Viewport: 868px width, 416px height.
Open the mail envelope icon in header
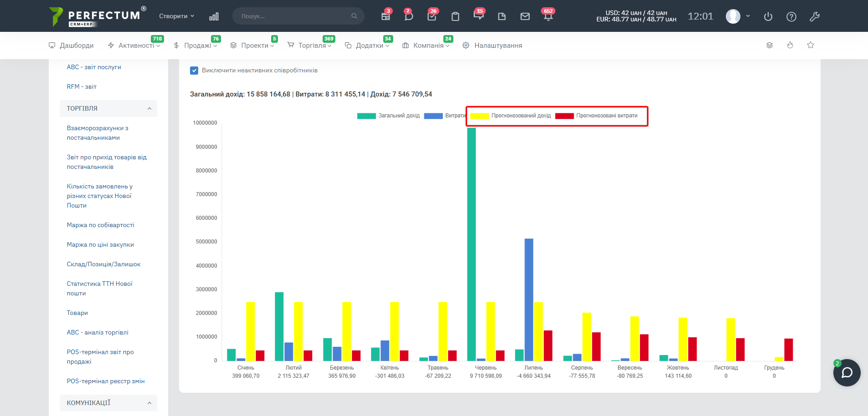(x=525, y=16)
